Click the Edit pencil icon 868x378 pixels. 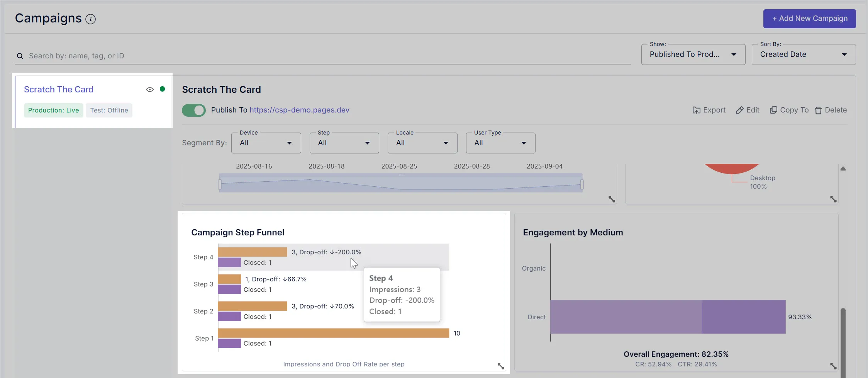click(739, 111)
